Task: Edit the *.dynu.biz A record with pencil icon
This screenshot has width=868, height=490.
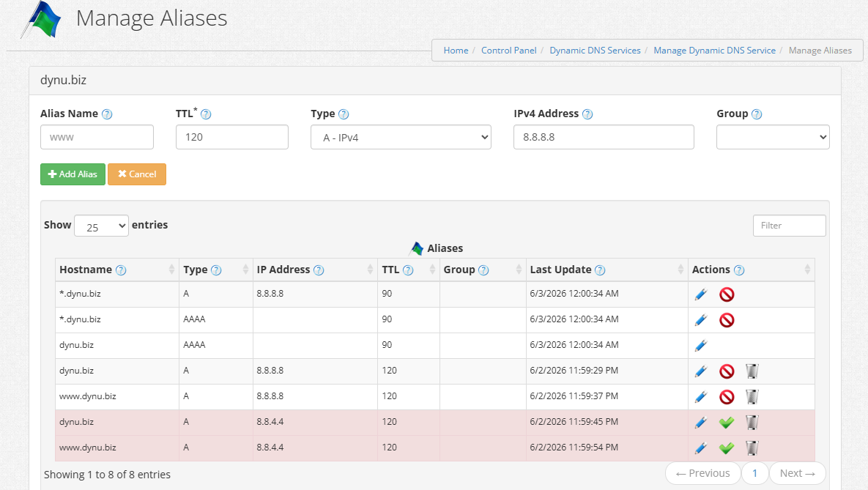Action: pyautogui.click(x=701, y=294)
